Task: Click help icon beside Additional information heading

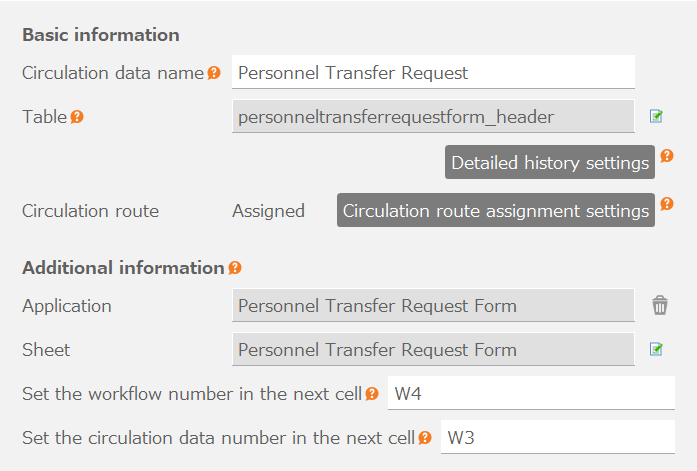Action: tap(235, 268)
